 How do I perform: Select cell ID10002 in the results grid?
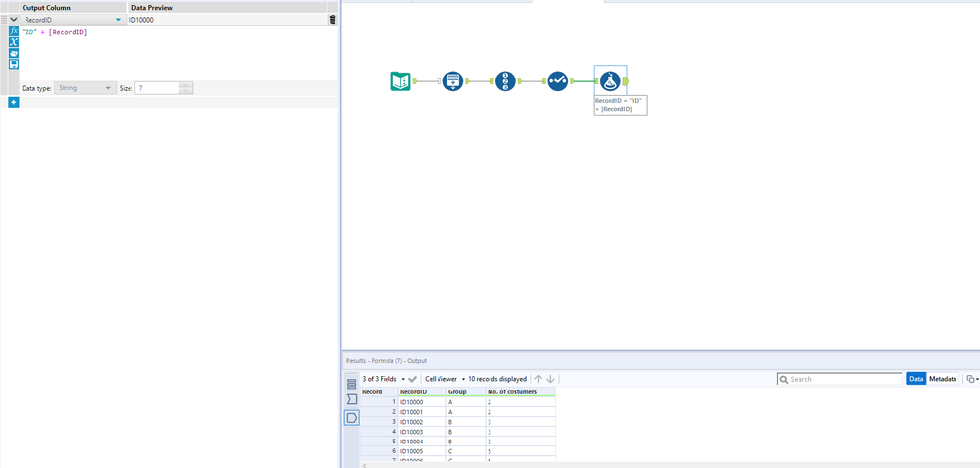(x=423, y=422)
